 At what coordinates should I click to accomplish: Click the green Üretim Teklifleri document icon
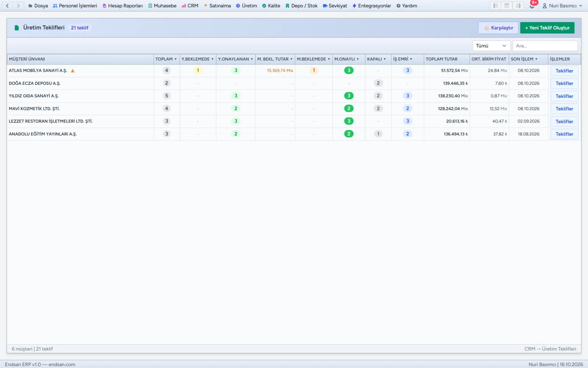tap(17, 28)
